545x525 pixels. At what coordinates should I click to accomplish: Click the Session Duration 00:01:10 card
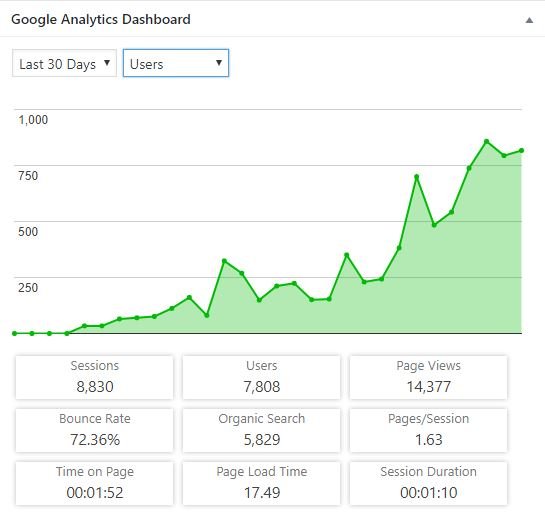click(x=428, y=483)
